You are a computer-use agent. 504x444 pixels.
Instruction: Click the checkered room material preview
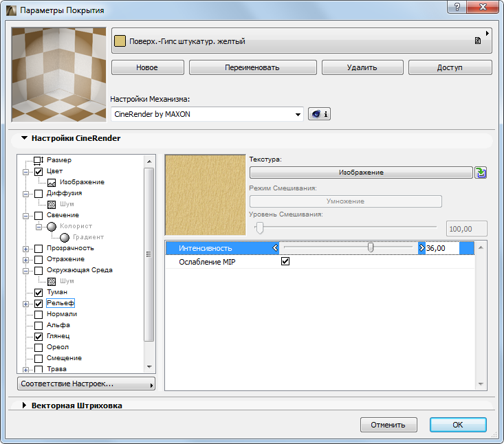[x=59, y=74]
